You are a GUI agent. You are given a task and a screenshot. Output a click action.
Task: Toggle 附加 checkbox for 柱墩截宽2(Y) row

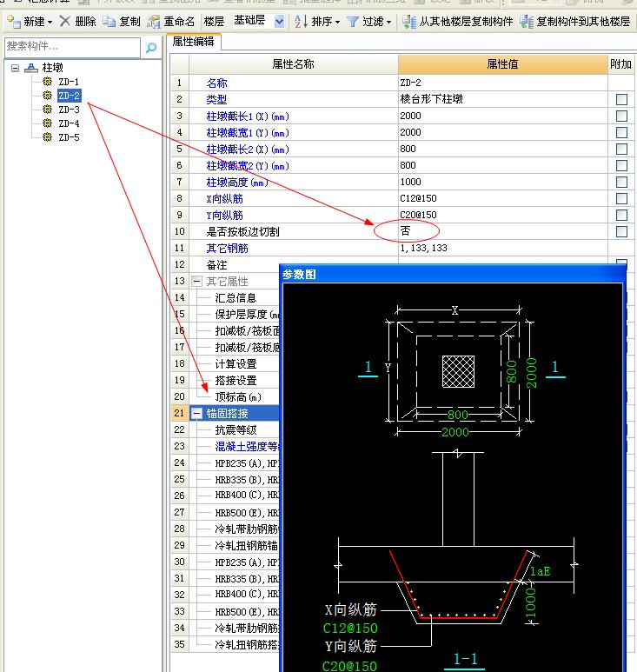click(x=621, y=165)
